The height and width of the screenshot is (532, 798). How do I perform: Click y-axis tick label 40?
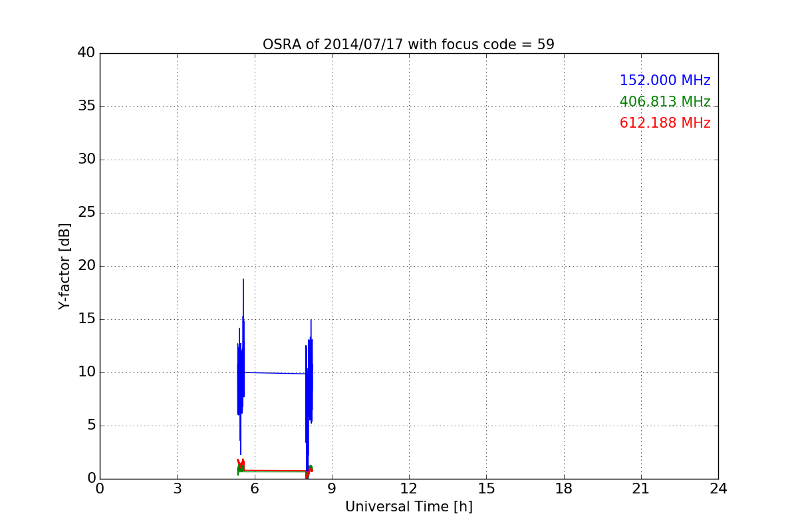tap(86, 53)
